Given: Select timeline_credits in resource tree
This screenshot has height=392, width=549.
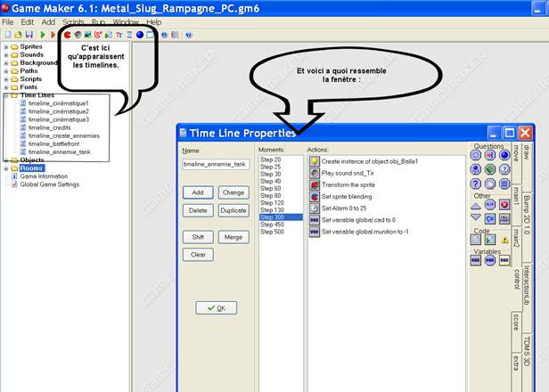Looking at the screenshot, I should click(x=50, y=127).
